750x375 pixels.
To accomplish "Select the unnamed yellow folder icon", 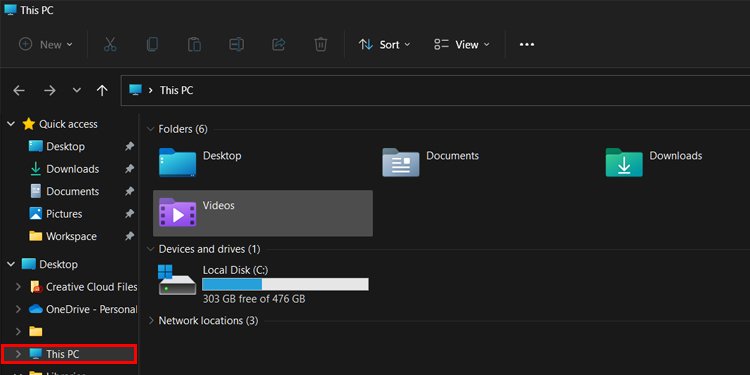I will (x=36, y=331).
